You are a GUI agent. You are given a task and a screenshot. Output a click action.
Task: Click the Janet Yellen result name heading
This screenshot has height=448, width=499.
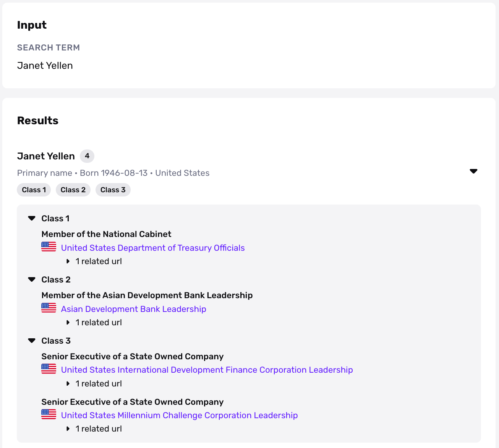coord(46,156)
